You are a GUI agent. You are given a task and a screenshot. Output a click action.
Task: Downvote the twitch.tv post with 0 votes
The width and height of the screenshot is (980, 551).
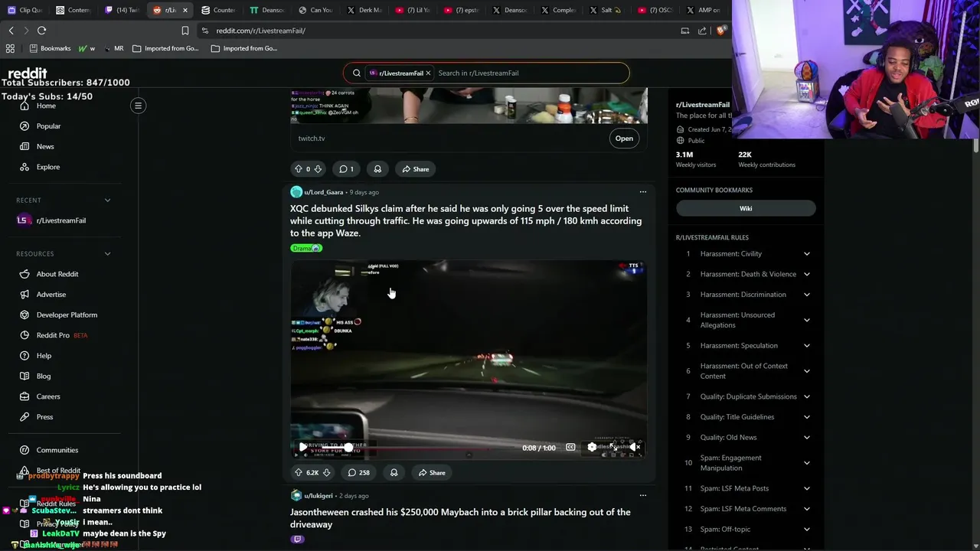[318, 169]
